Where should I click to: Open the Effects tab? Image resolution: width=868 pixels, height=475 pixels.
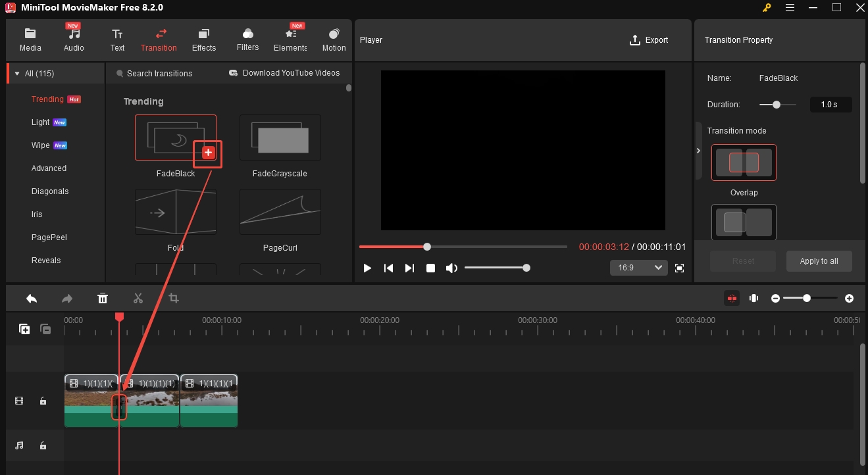click(204, 40)
